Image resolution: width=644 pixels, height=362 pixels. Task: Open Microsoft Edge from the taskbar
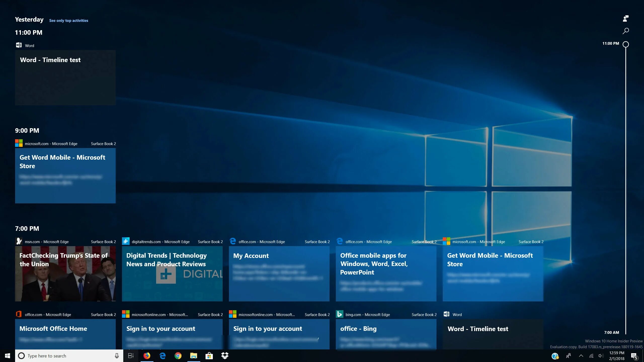[163, 356]
